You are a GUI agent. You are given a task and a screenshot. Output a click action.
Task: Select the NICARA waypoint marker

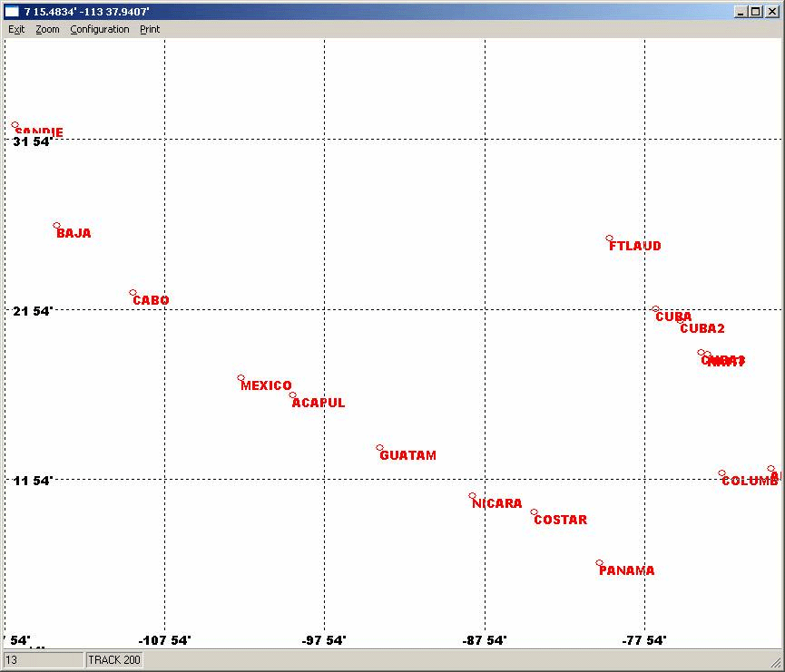pyautogui.click(x=472, y=496)
